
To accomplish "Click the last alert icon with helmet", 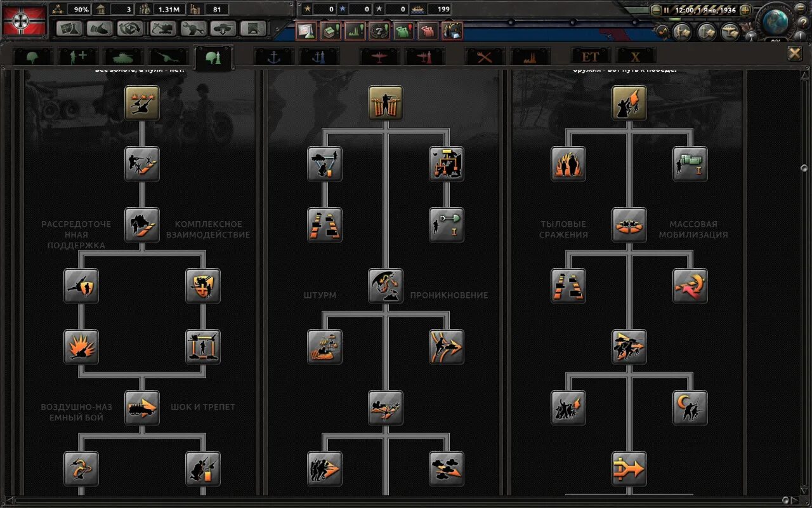I will pyautogui.click(x=452, y=30).
